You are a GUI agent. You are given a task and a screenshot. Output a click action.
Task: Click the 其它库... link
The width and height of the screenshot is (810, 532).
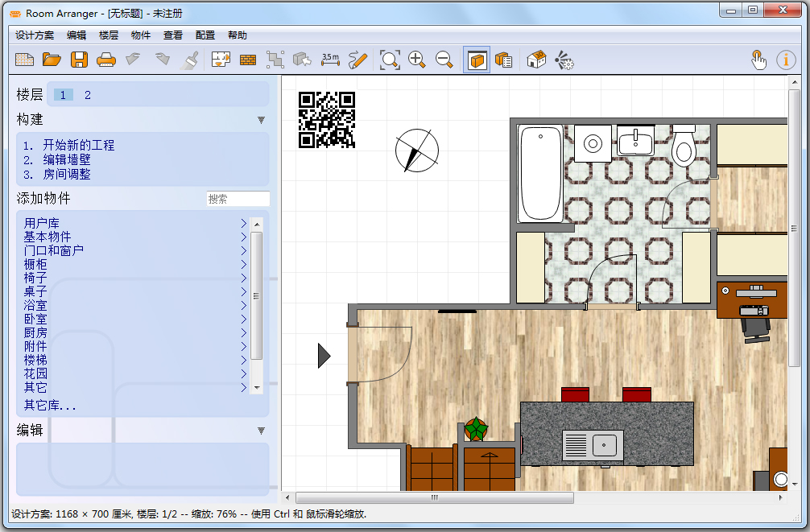[50, 406]
